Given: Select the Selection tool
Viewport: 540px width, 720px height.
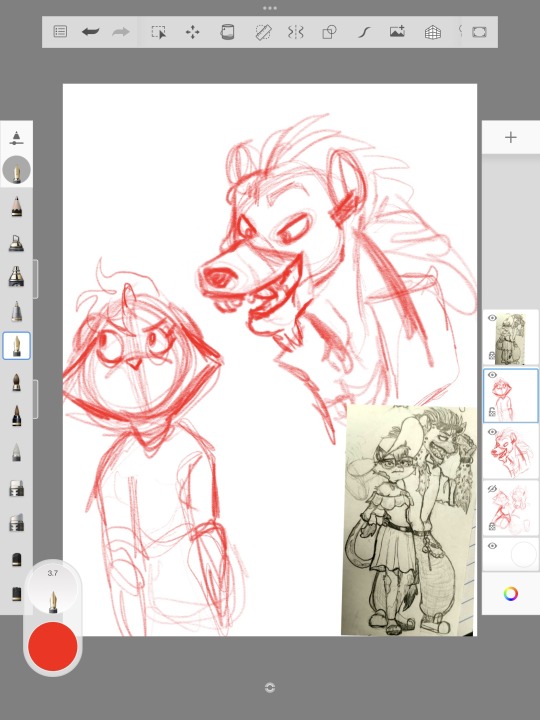Looking at the screenshot, I should coord(158,32).
